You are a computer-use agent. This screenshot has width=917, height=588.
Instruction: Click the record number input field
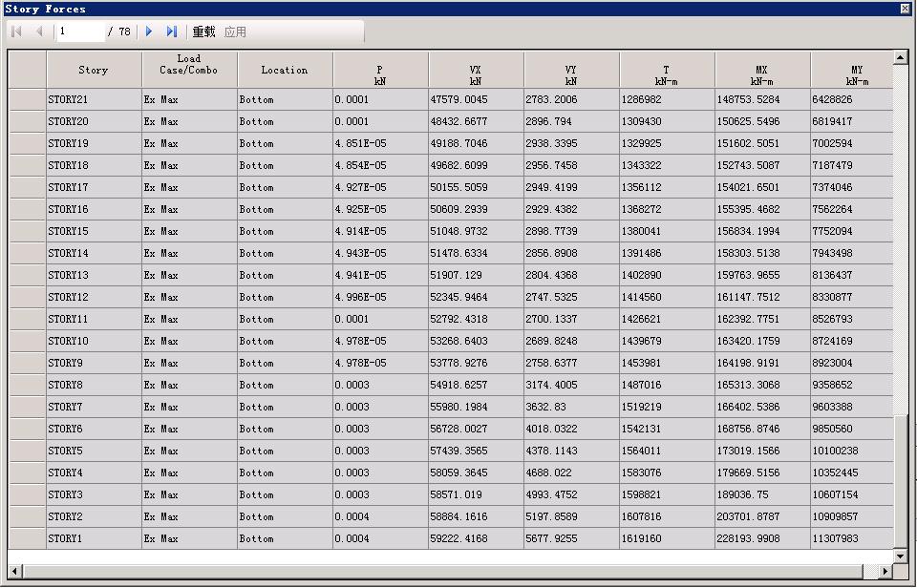80,31
